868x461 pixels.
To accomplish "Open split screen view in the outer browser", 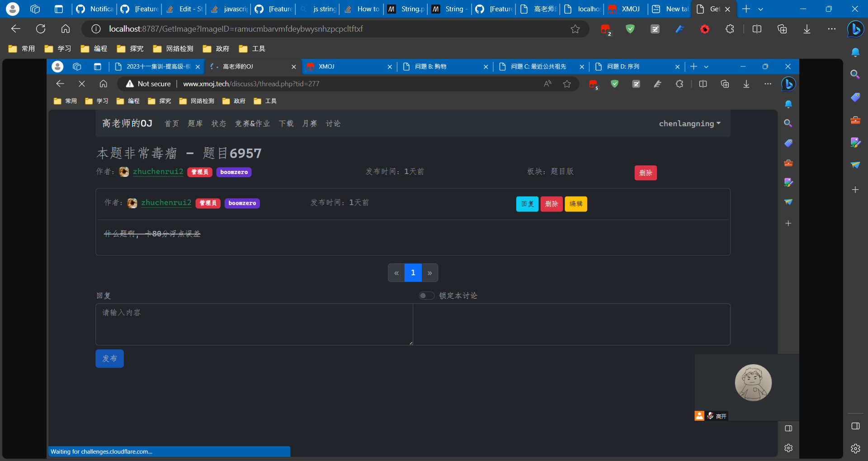I will point(758,28).
